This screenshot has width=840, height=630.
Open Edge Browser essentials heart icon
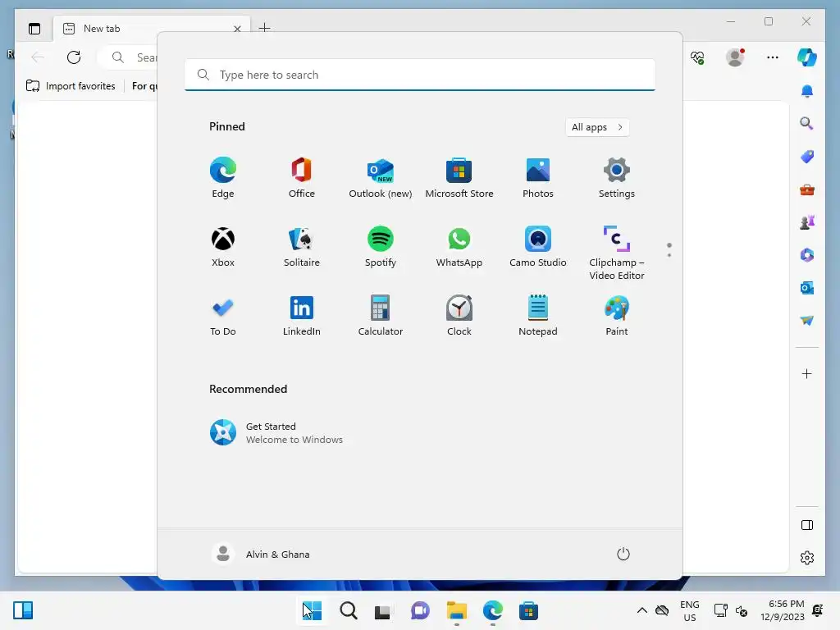(697, 57)
